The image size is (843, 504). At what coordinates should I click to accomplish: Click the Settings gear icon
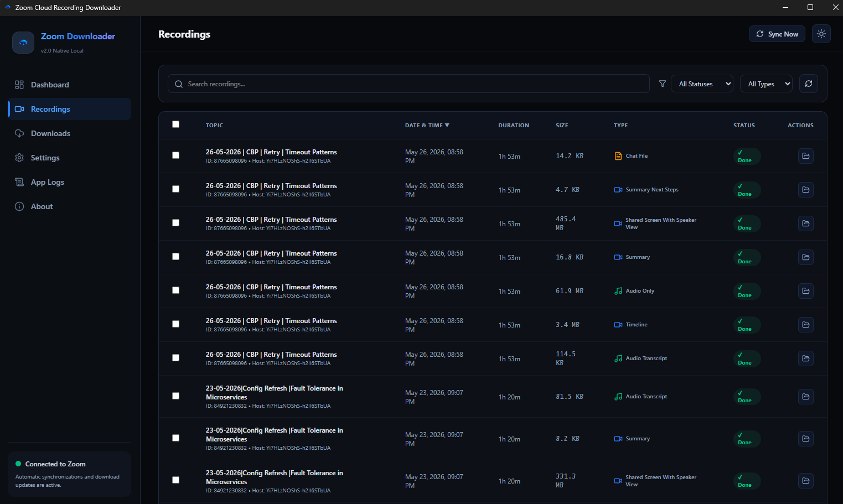click(x=19, y=158)
